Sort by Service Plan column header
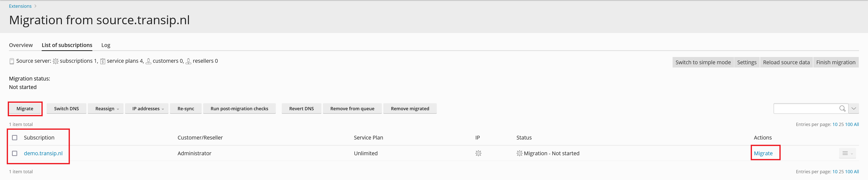This screenshot has height=180, width=868. (x=368, y=137)
